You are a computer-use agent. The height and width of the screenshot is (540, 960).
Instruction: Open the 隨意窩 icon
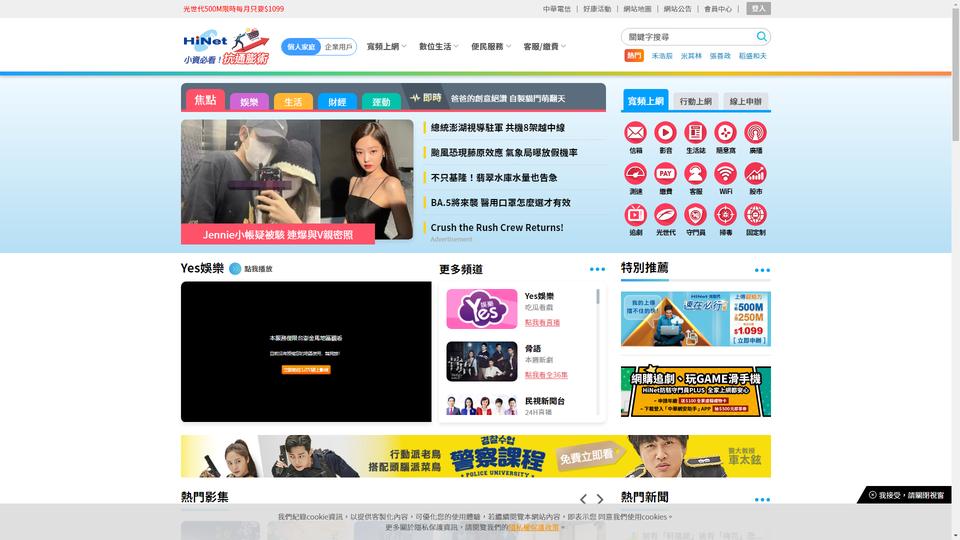pos(726,133)
